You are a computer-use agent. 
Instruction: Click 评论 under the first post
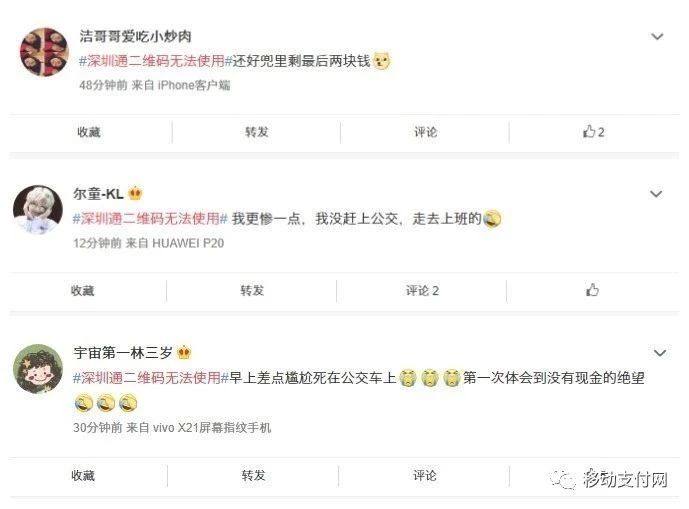pyautogui.click(x=425, y=132)
